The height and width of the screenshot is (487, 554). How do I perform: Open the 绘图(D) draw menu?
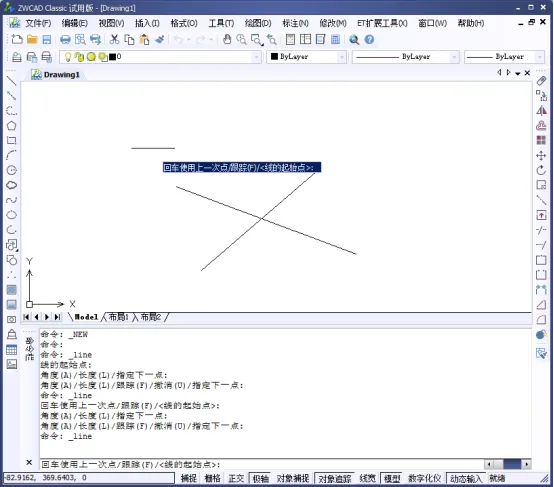pyautogui.click(x=258, y=23)
